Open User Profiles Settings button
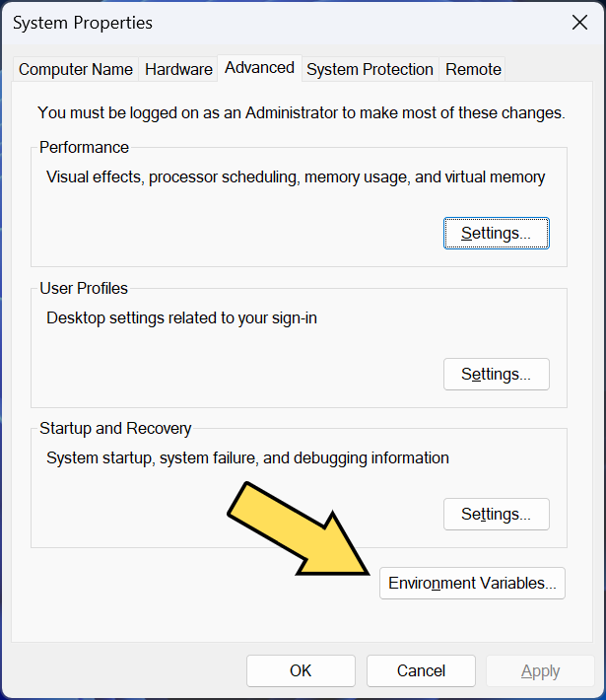 pyautogui.click(x=497, y=374)
